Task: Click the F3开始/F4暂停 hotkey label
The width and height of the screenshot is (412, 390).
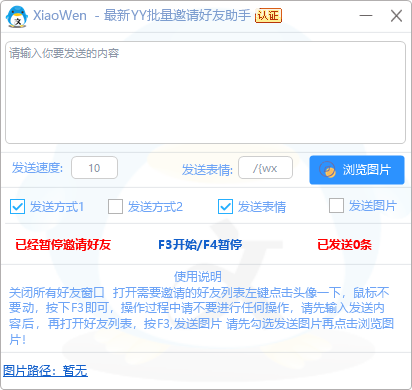Action: [x=200, y=245]
